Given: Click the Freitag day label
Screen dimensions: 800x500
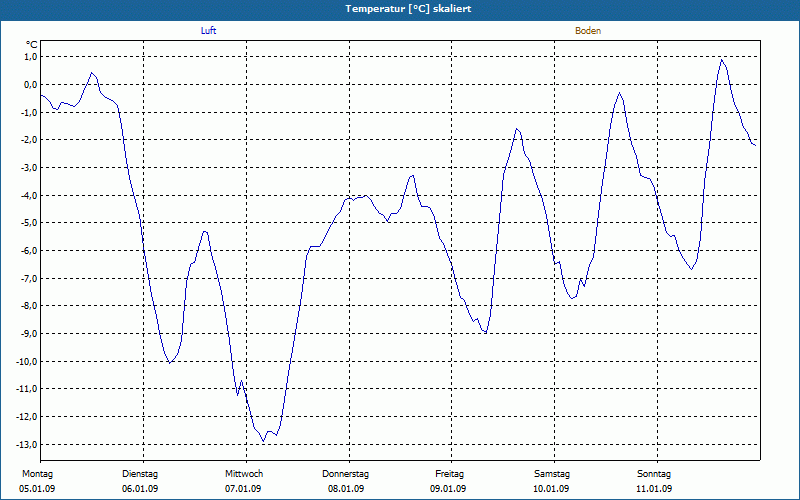Looking at the screenshot, I should click(x=449, y=474).
